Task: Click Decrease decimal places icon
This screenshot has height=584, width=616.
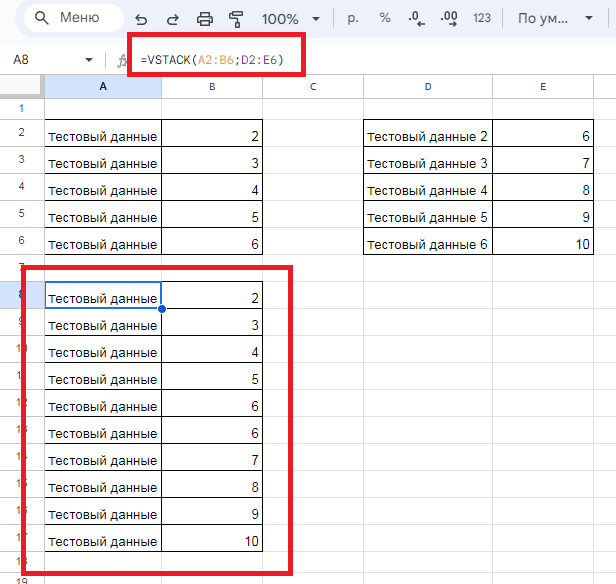Action: pyautogui.click(x=416, y=18)
